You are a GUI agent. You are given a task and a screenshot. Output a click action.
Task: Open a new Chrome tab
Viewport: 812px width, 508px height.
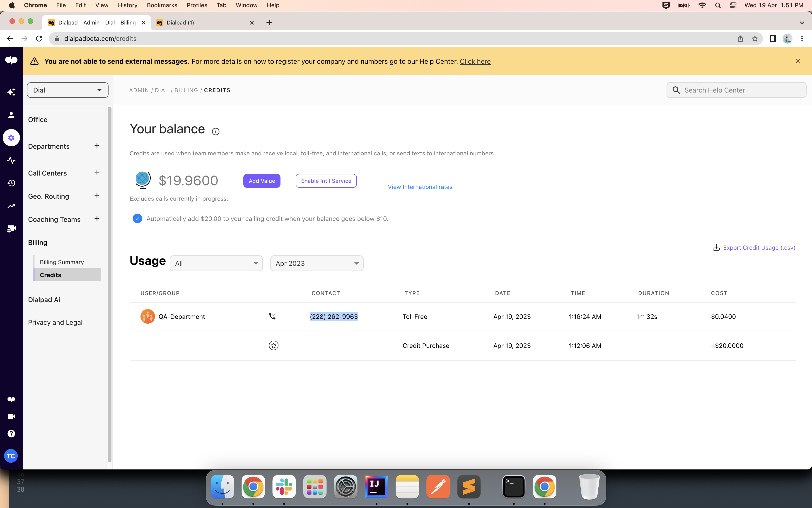269,22
